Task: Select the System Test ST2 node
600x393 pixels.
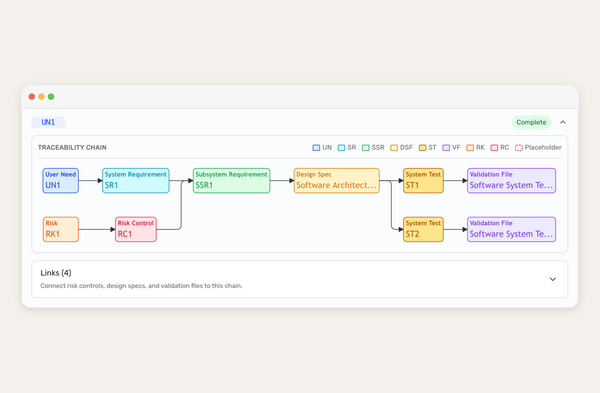Action: coord(423,229)
